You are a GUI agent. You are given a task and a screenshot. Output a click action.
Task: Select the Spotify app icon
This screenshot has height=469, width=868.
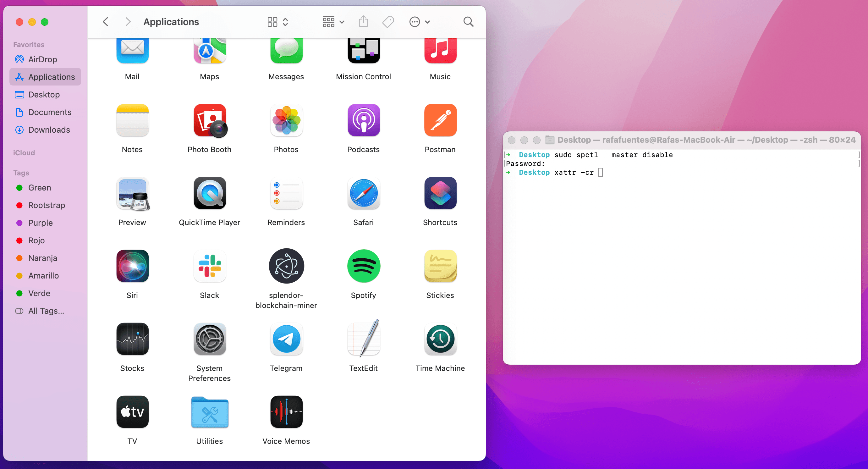(364, 266)
